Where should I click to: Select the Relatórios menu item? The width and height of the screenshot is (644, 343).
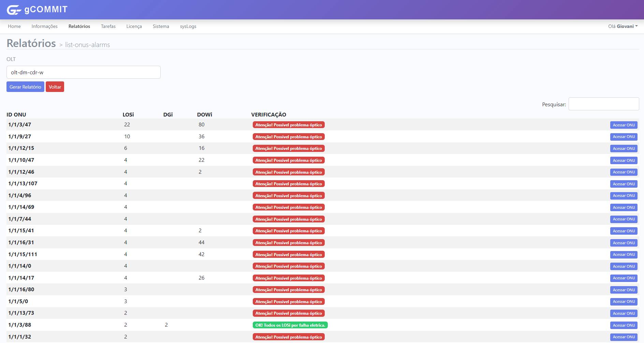(x=79, y=26)
